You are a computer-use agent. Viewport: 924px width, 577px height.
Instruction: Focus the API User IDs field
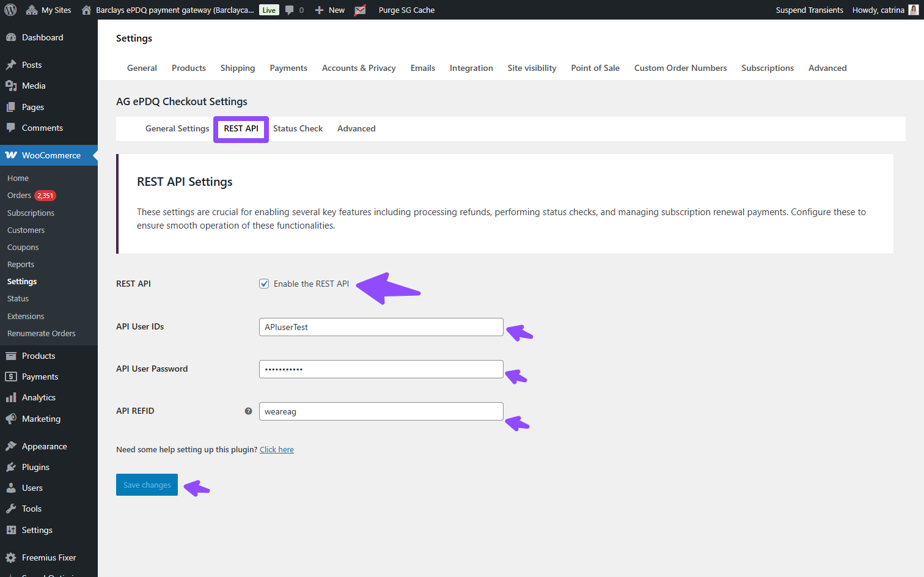point(381,327)
